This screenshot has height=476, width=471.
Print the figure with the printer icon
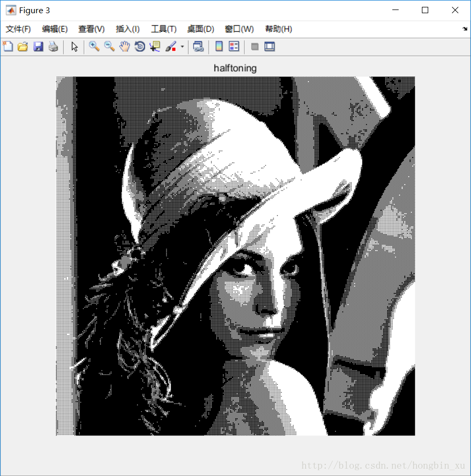click(x=53, y=46)
